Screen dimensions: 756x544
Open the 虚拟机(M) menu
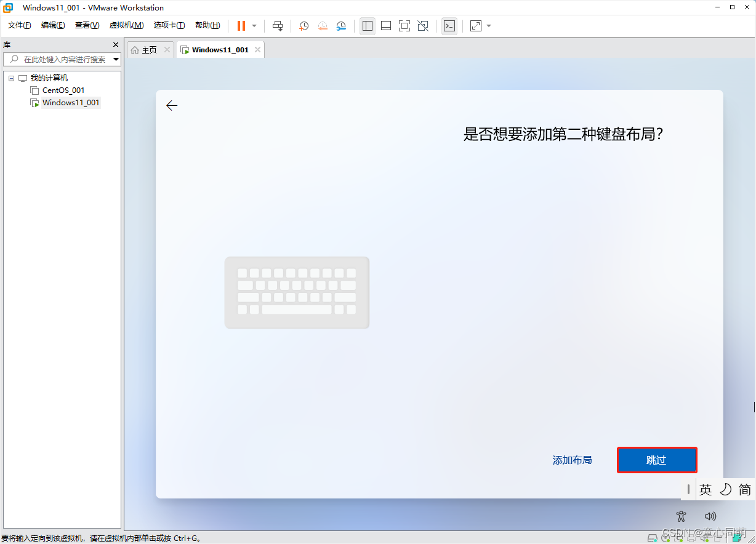click(x=127, y=25)
